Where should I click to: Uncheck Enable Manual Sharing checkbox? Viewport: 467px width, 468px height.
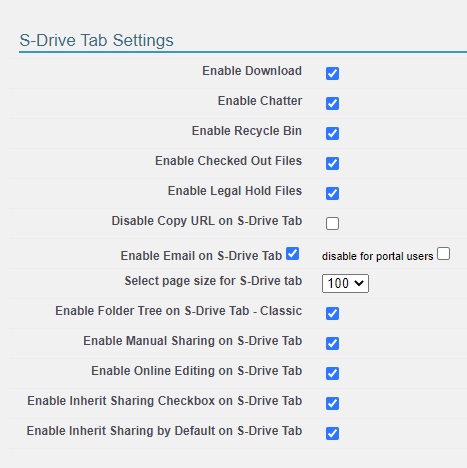332,343
